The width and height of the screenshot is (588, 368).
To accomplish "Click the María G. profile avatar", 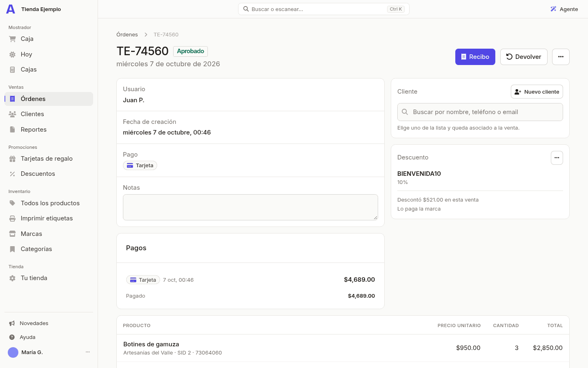I will pyautogui.click(x=13, y=352).
